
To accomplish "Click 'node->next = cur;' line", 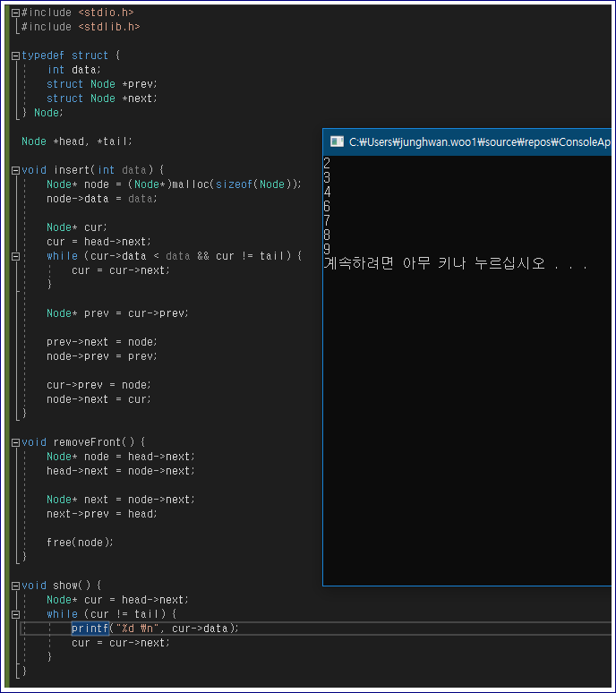I will click(98, 399).
